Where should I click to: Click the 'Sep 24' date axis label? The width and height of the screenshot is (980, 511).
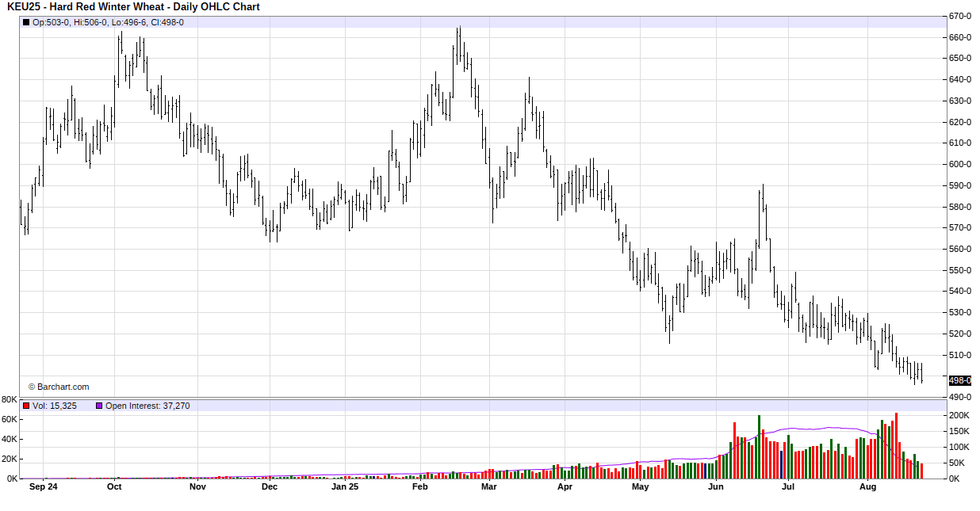(x=43, y=487)
